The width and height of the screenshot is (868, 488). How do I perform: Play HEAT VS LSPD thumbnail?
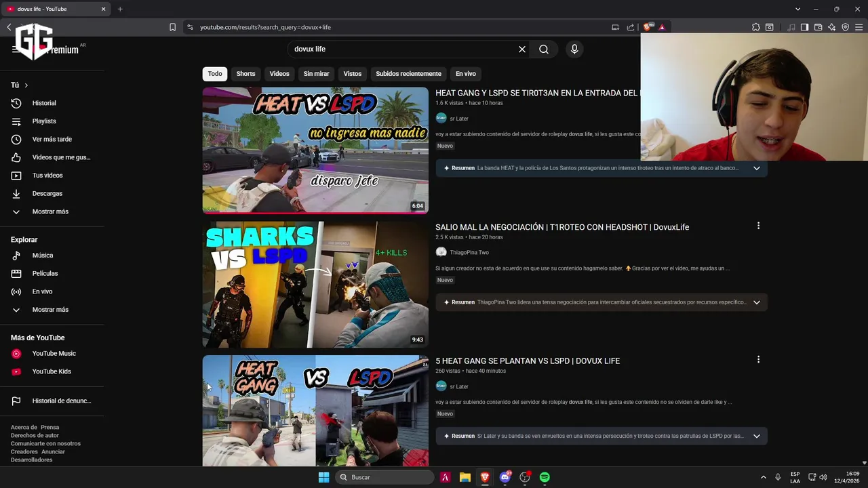[315, 150]
